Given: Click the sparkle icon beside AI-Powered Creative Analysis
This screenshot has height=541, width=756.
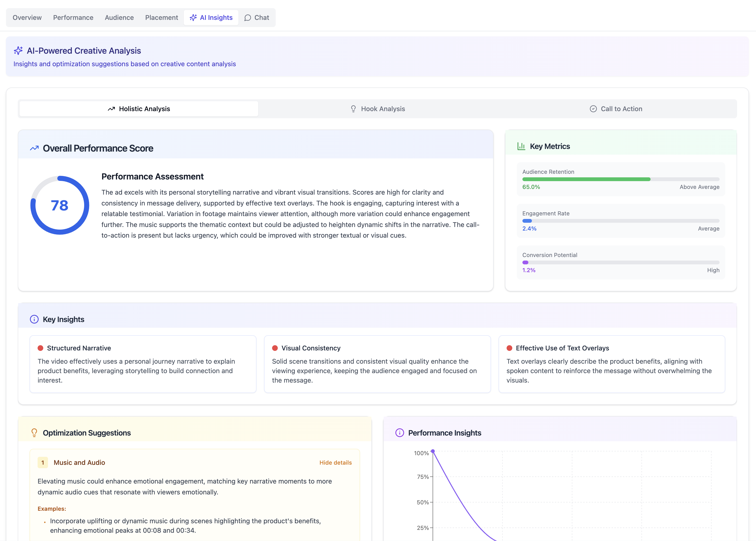Looking at the screenshot, I should click(x=18, y=51).
